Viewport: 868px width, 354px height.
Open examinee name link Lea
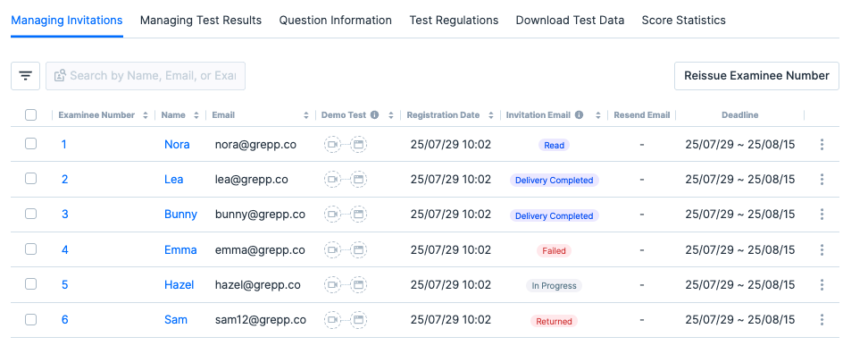[174, 180]
